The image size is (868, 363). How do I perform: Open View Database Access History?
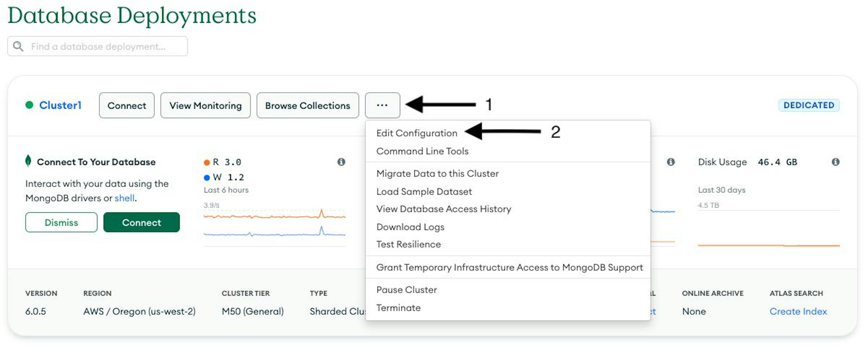click(443, 209)
